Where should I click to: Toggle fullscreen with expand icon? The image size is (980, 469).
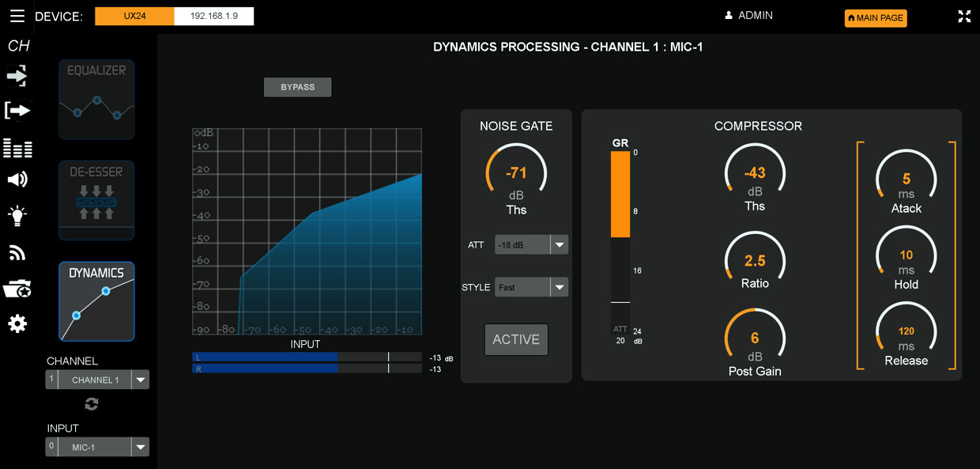click(x=964, y=17)
